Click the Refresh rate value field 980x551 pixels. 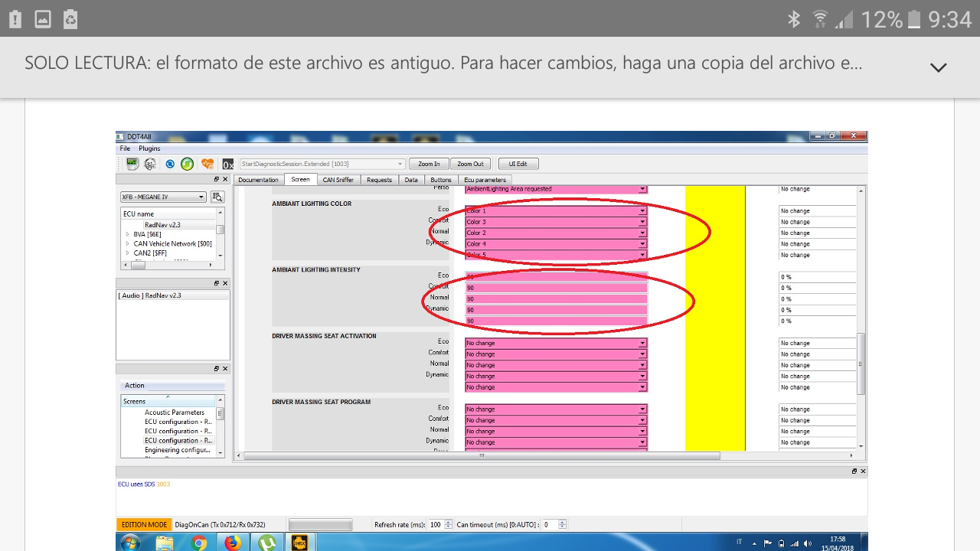(436, 525)
